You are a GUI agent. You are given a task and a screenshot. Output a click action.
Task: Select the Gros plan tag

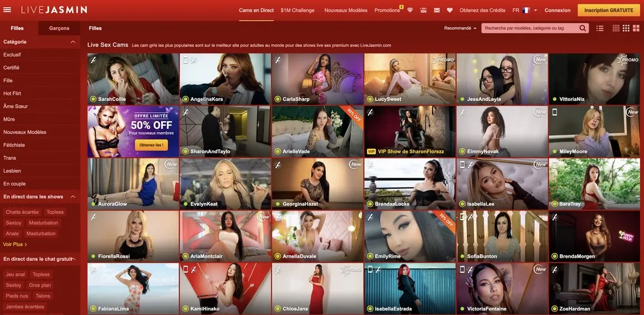[40, 285]
